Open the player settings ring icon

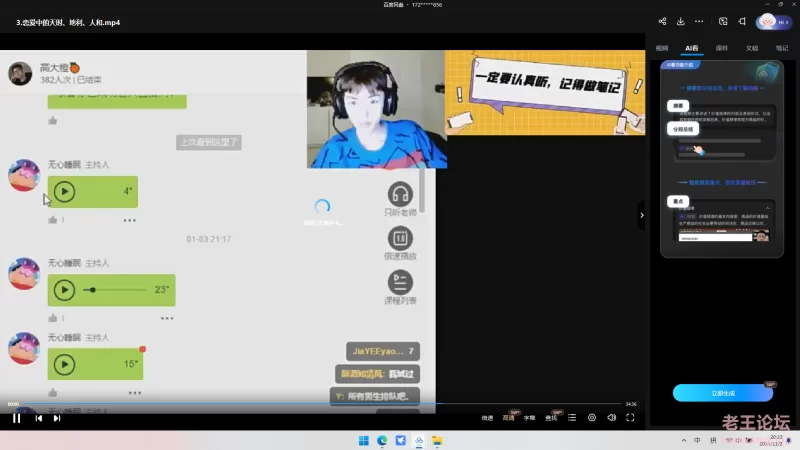[592, 418]
